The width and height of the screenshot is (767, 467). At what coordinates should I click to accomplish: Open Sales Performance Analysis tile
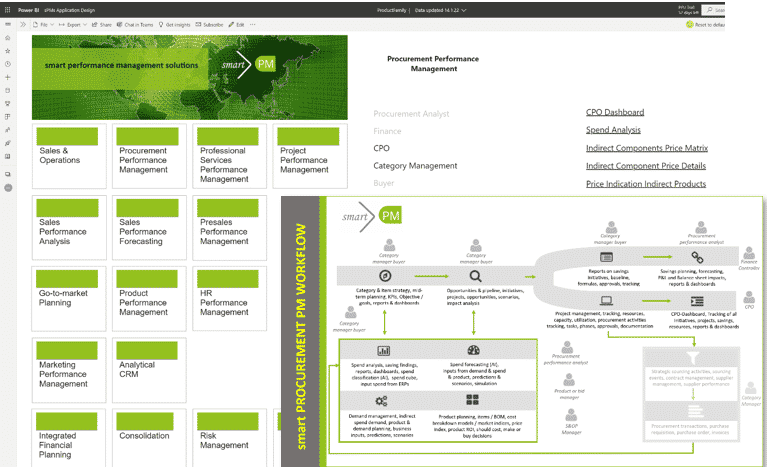(69, 227)
